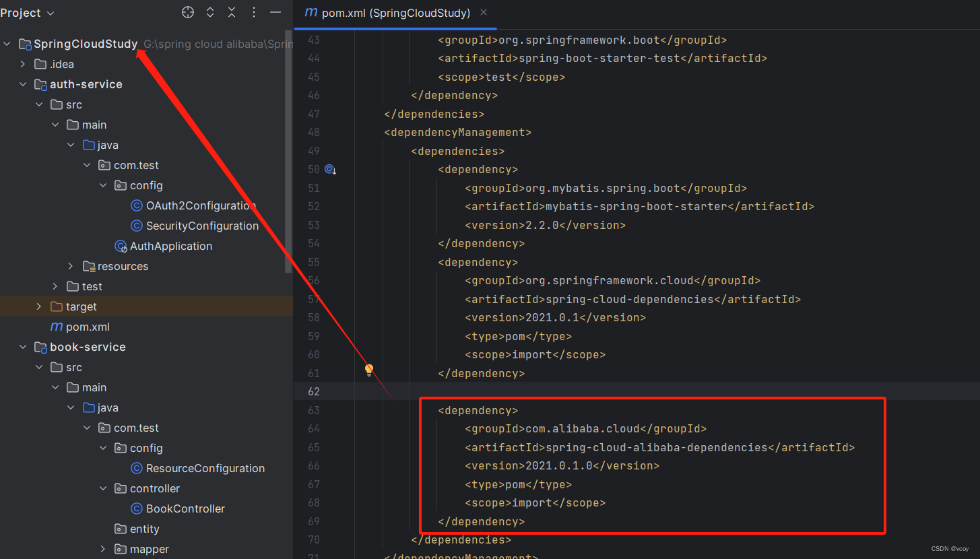Open the ResourceConfiguration class
This screenshot has width=980, height=559.
click(205, 468)
